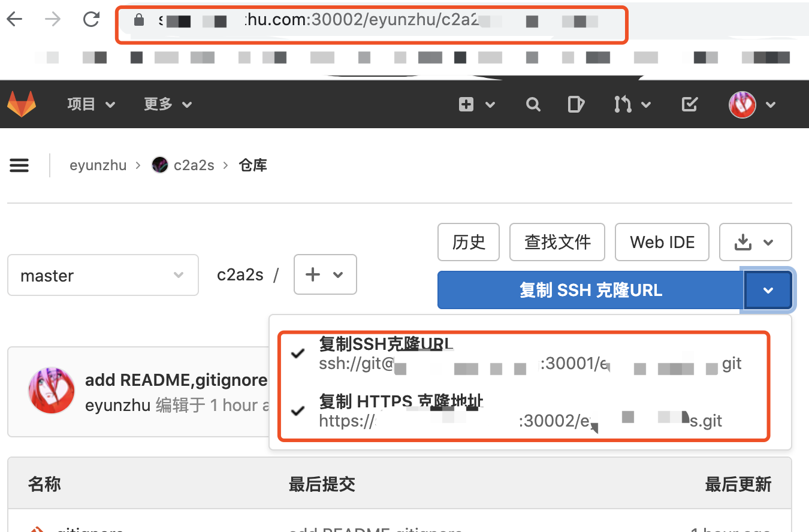Screen dimensions: 809x532
Task: Go forward with the browser forward arrow
Action: [x=53, y=20]
